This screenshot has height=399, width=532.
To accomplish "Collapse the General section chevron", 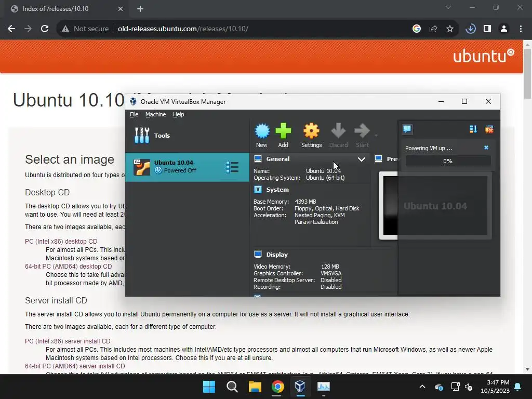I will tap(362, 159).
